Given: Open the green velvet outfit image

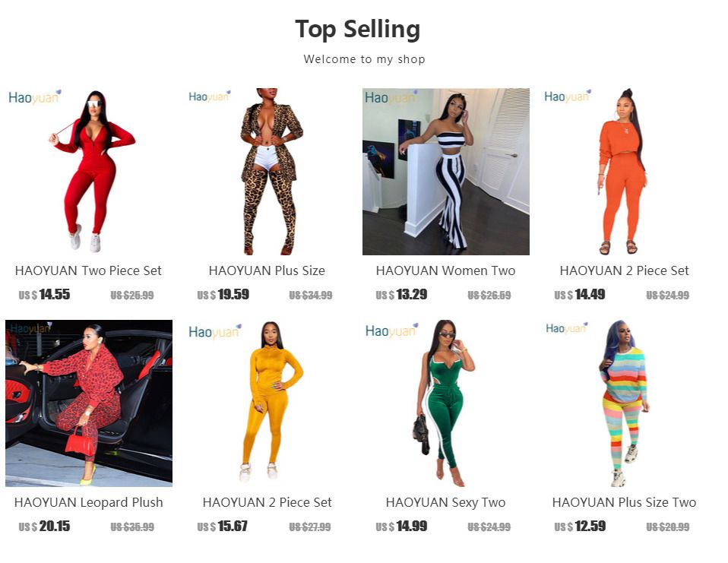Looking at the screenshot, I should [446, 403].
